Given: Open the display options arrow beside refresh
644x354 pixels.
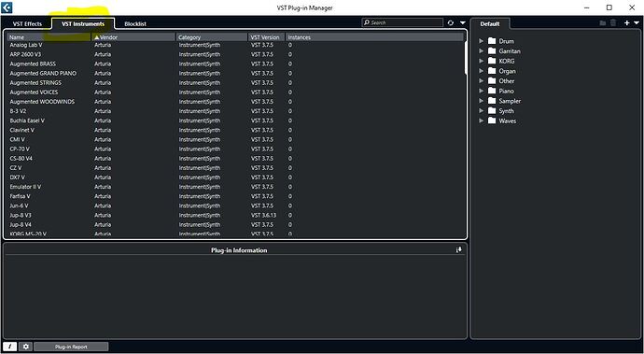Looking at the screenshot, I should 462,23.
